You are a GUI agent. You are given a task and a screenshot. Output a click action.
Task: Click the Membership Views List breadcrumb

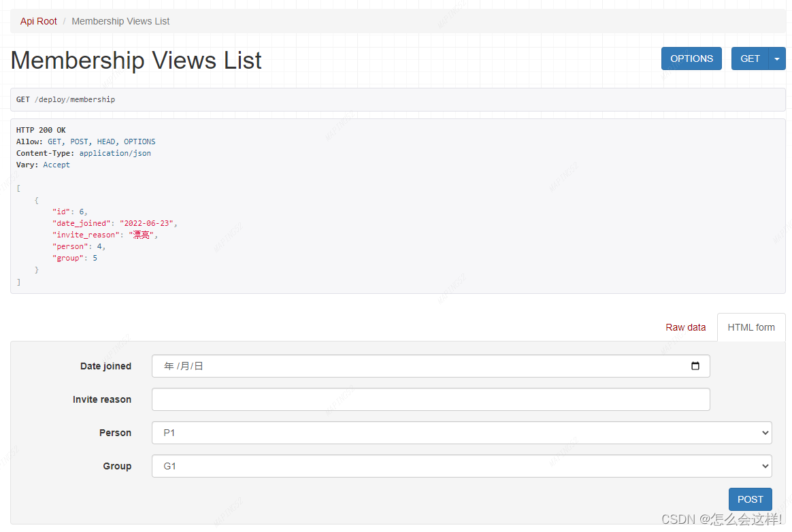click(120, 21)
